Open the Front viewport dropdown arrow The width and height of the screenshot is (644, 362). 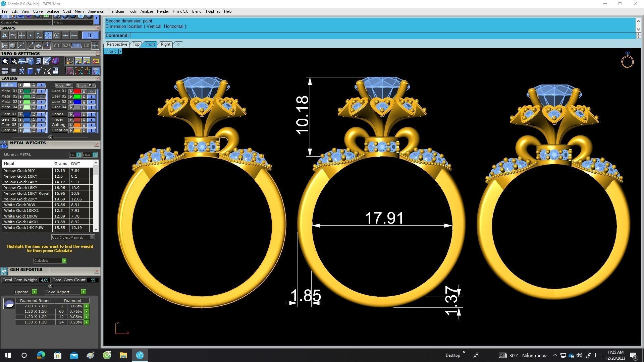[x=120, y=51]
